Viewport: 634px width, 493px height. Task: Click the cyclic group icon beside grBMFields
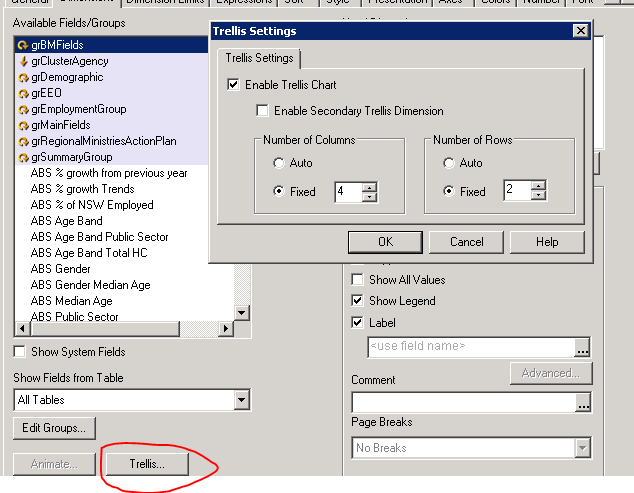pos(23,45)
